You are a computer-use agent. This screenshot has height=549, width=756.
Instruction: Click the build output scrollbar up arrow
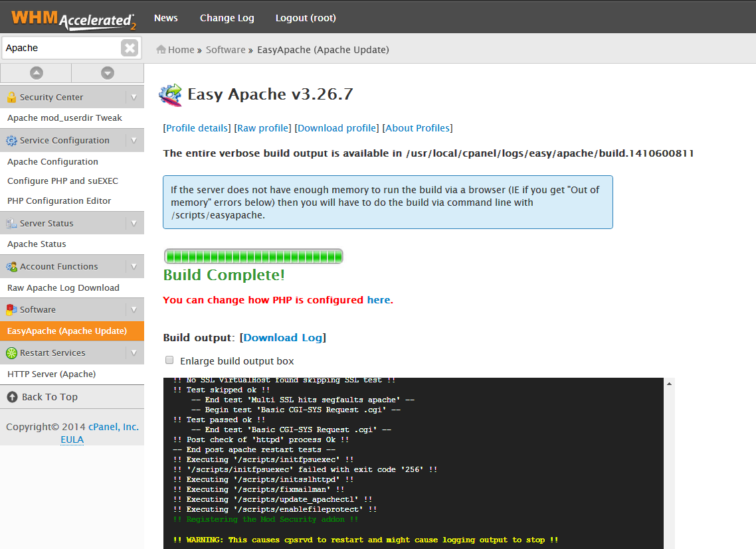(669, 384)
